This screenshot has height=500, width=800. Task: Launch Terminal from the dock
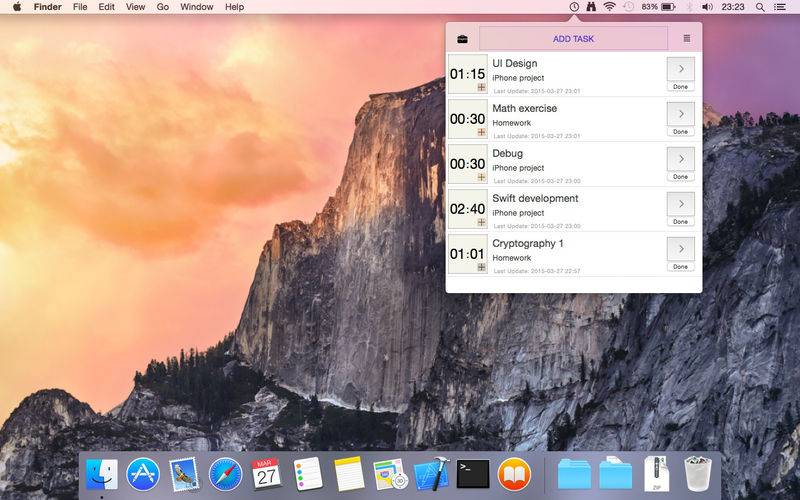[x=472, y=474]
